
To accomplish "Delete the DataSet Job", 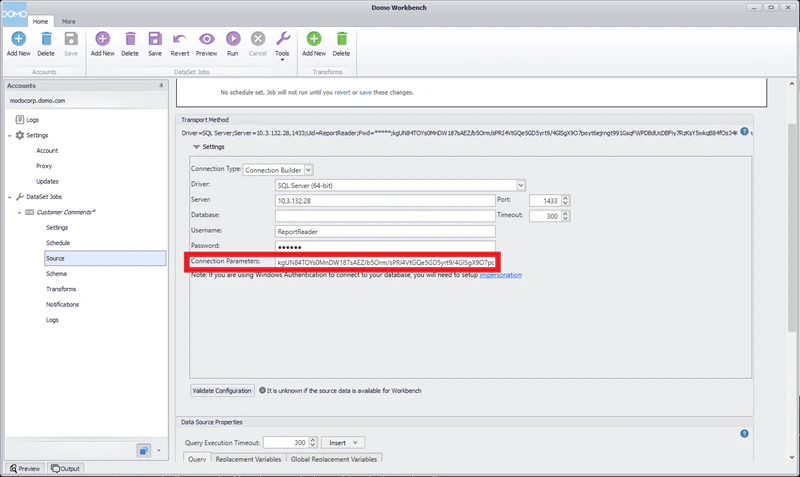I will 130,43.
